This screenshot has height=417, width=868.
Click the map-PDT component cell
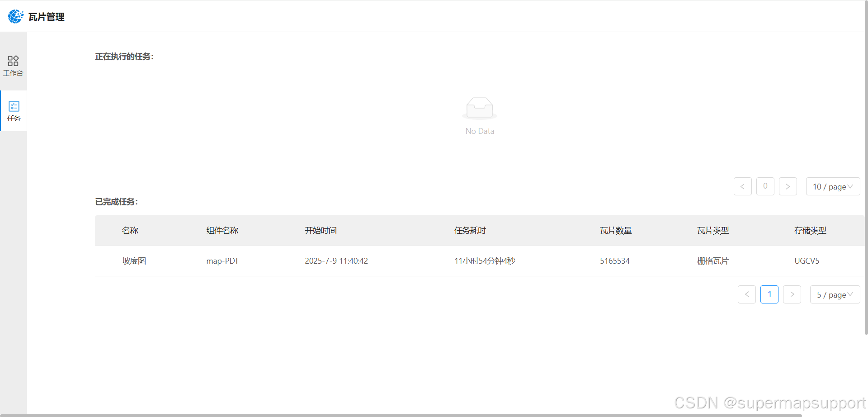click(x=222, y=261)
